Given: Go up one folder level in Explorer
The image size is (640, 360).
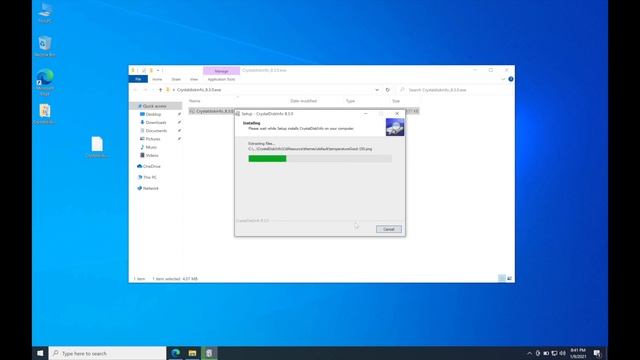Looking at the screenshot, I should [160, 90].
